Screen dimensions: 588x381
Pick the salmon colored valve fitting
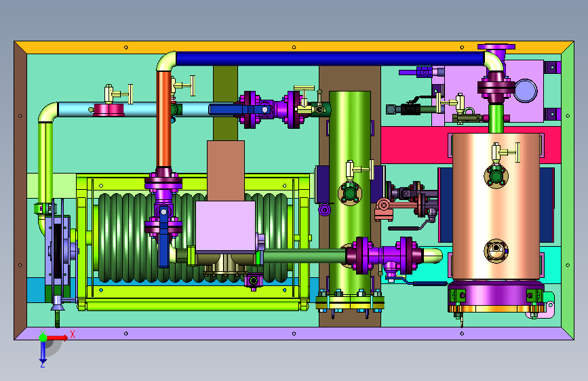click(384, 209)
